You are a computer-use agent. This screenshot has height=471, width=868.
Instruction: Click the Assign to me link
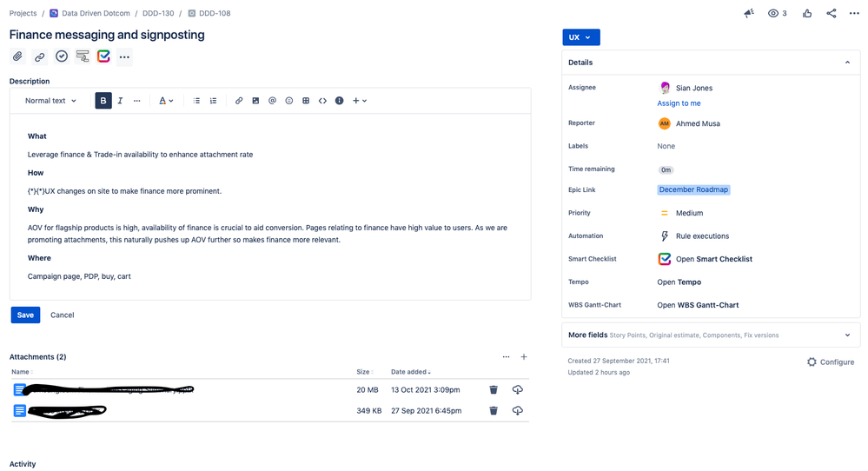[x=679, y=103]
